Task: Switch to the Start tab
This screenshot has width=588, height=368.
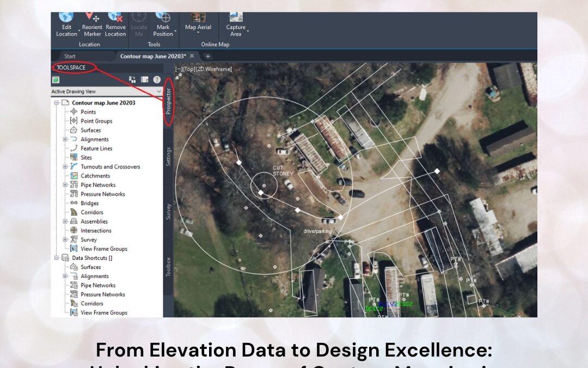Action: point(70,56)
